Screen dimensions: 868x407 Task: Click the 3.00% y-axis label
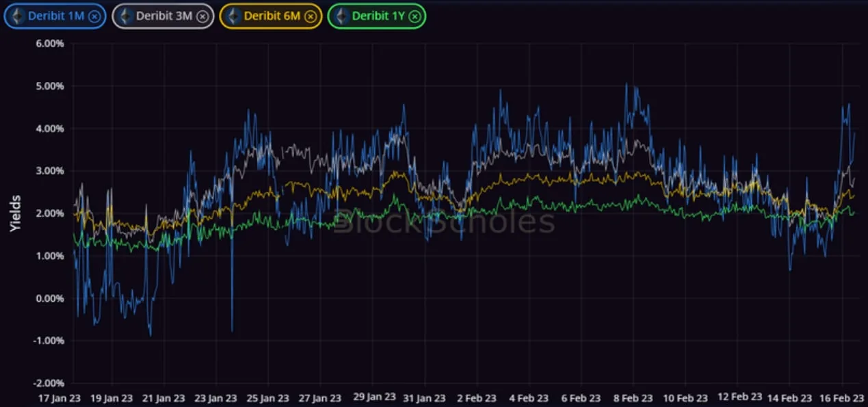click(49, 171)
